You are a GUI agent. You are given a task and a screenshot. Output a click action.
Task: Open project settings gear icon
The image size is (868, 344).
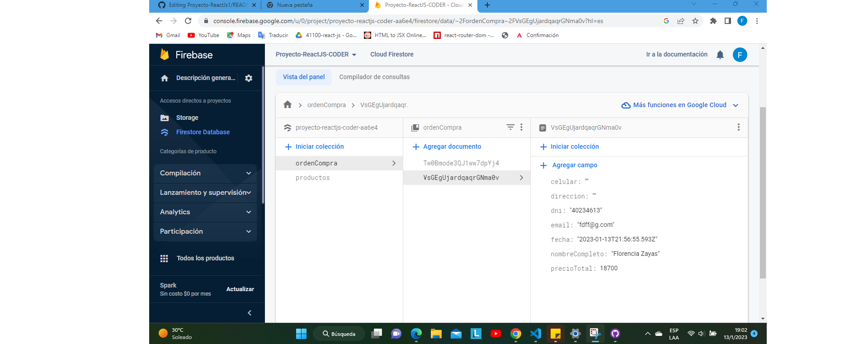[x=249, y=78]
